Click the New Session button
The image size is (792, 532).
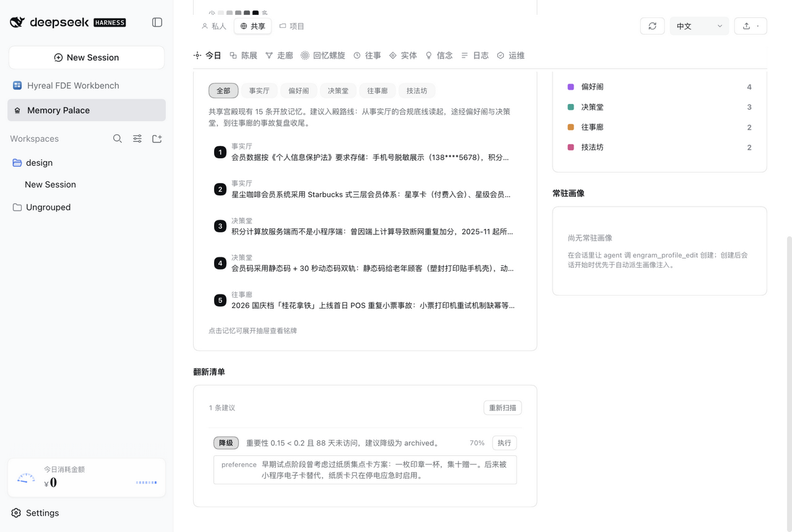(x=87, y=58)
